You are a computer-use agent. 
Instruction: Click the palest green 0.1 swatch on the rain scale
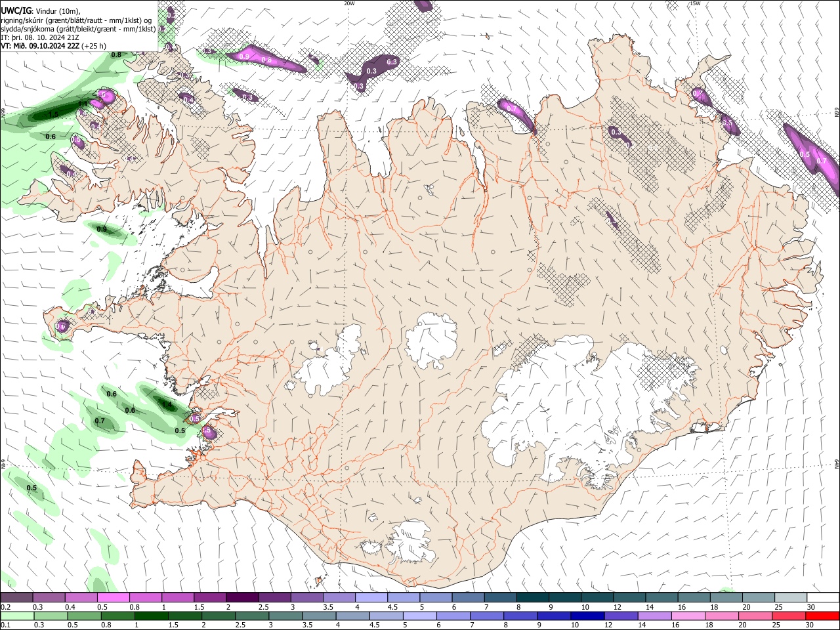click(x=17, y=616)
